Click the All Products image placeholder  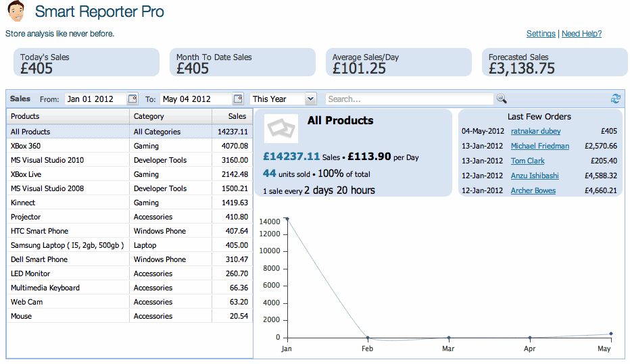(x=281, y=128)
